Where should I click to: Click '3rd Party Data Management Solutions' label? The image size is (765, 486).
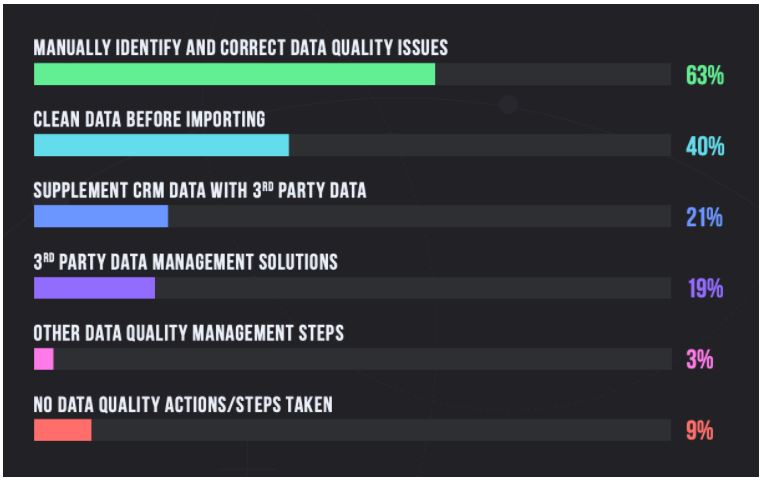click(185, 262)
